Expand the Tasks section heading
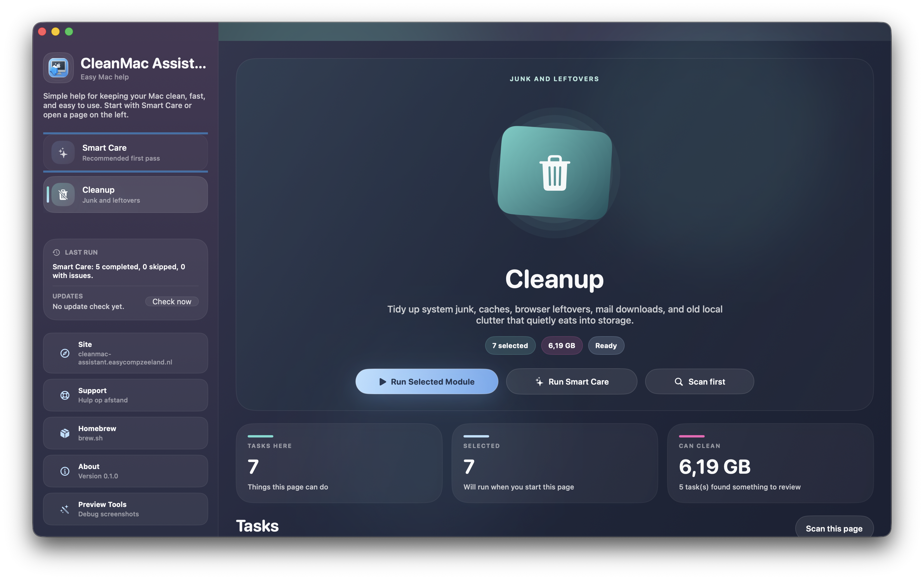 pyautogui.click(x=257, y=525)
